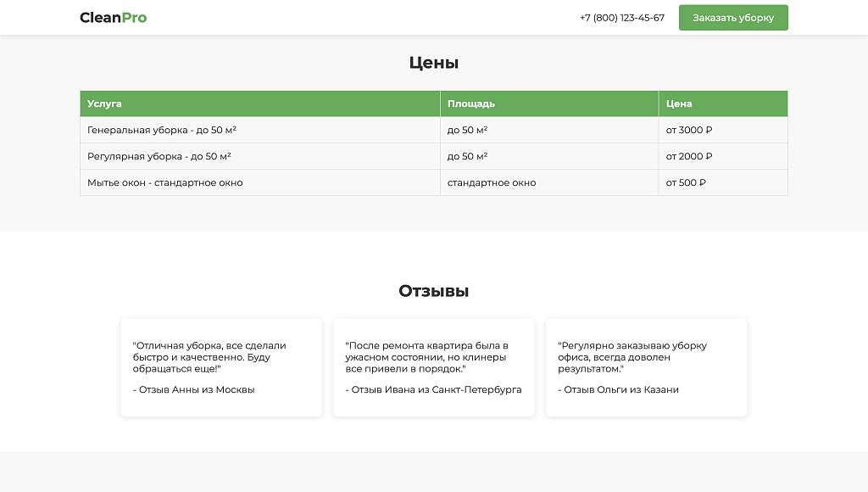Open the review from Иван из Санкт-Петербурга

tap(433, 366)
